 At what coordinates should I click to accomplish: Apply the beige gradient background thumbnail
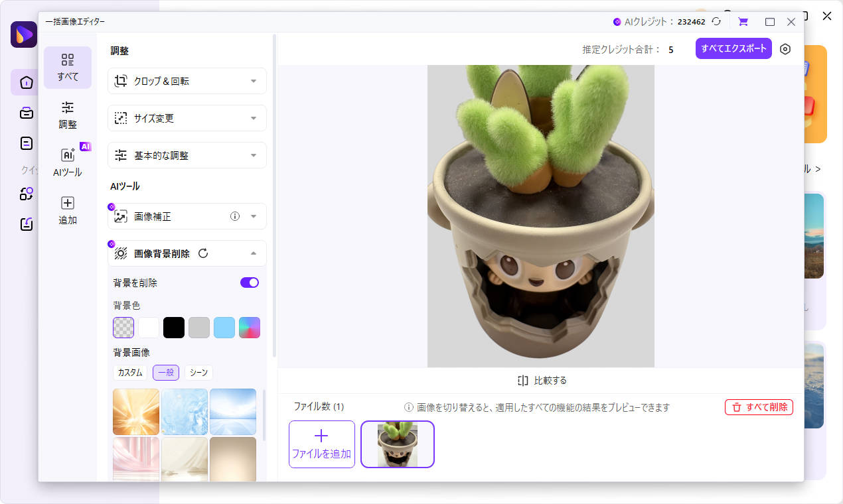click(x=233, y=459)
